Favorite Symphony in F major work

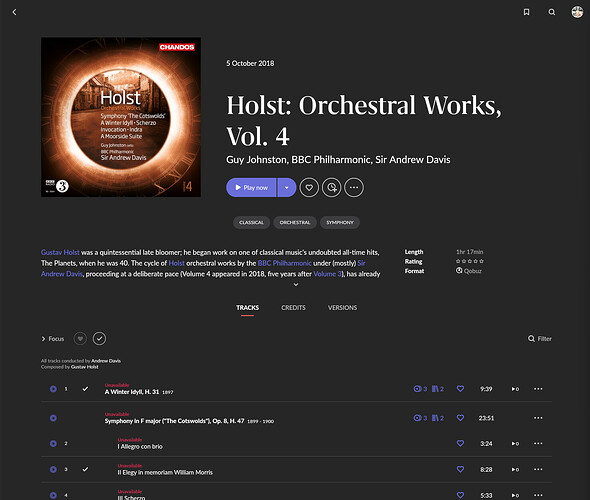(x=460, y=418)
